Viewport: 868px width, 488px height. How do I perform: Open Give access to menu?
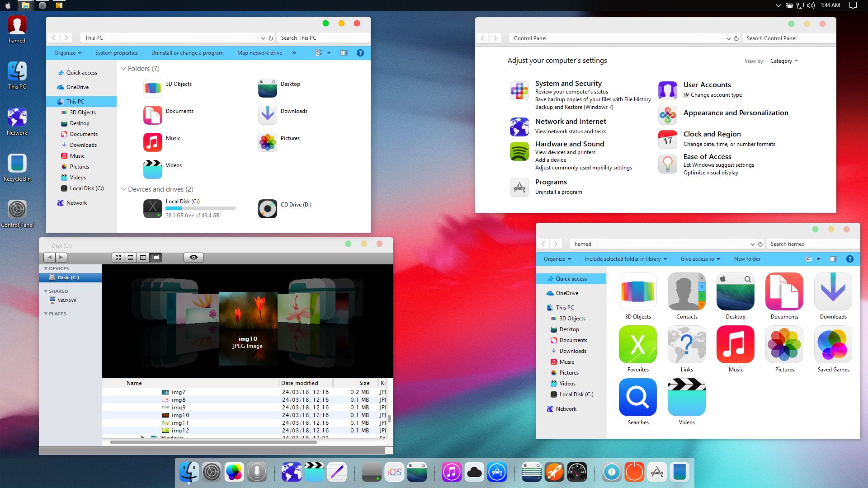pos(700,259)
